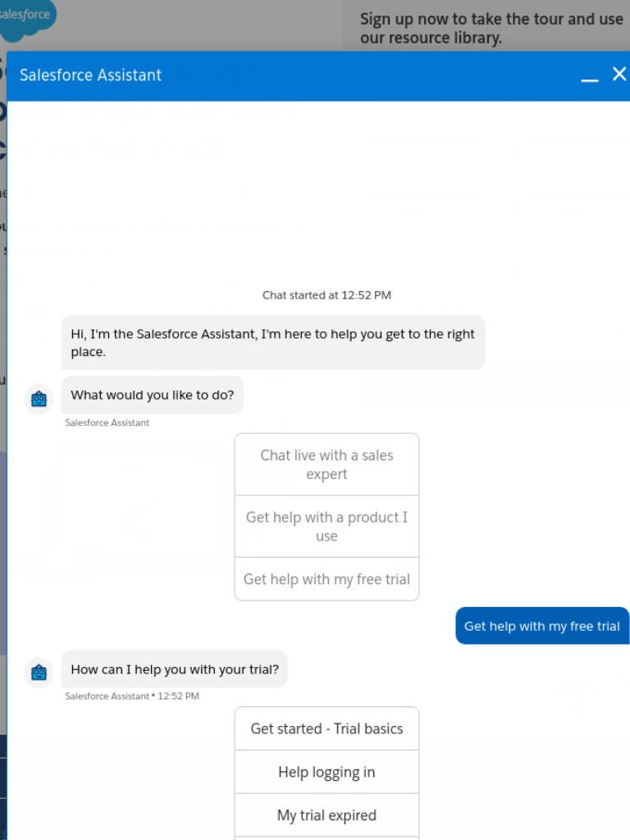The image size is (630, 840).
Task: Click the sender label under the first question bubble
Action: click(107, 422)
